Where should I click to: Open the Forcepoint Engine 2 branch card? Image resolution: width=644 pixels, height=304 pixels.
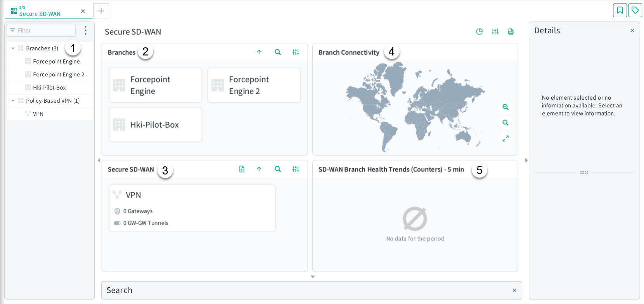pyautogui.click(x=254, y=85)
